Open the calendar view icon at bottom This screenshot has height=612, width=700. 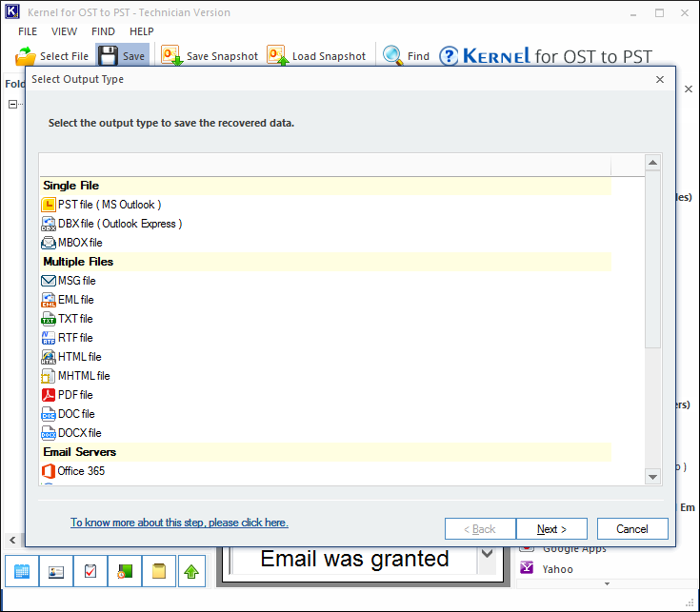pos(21,571)
